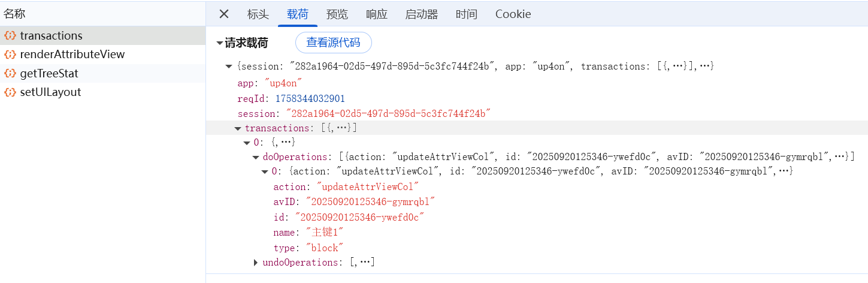This screenshot has height=283, width=868.
Task: Select the setUILayout request row
Action: point(50,92)
